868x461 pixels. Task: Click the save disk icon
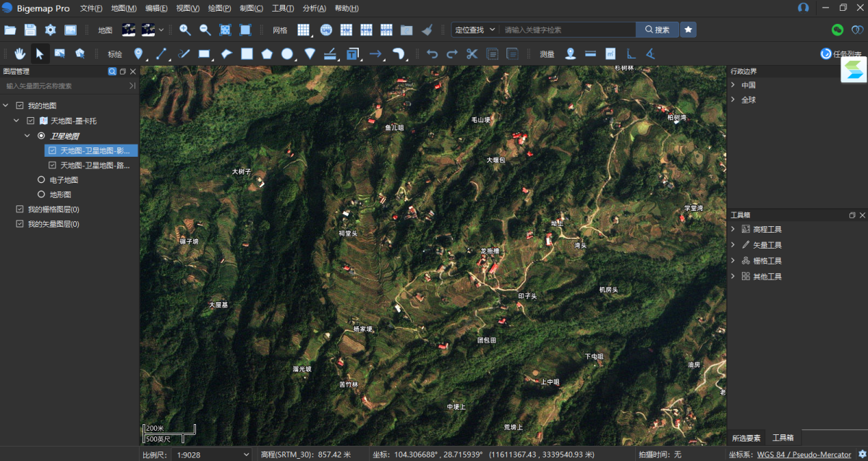pos(30,30)
